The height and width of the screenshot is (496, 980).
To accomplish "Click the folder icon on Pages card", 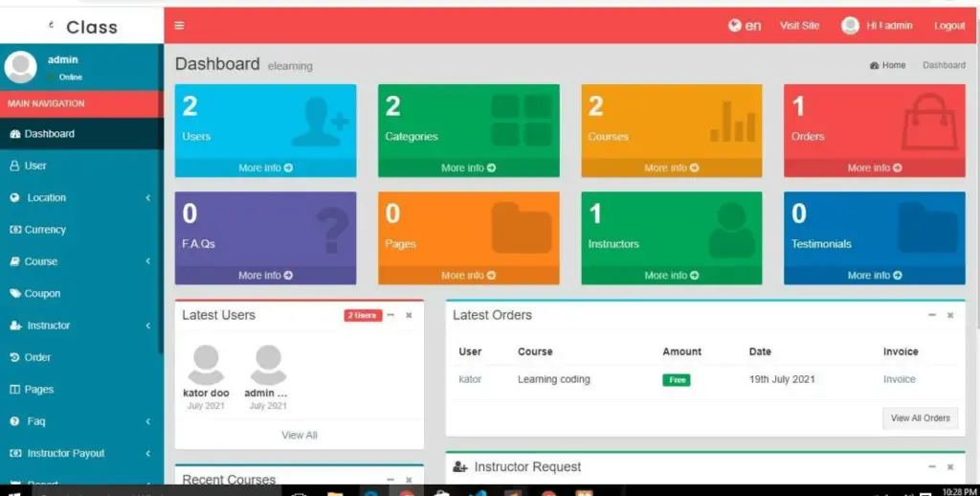I will 522,228.
